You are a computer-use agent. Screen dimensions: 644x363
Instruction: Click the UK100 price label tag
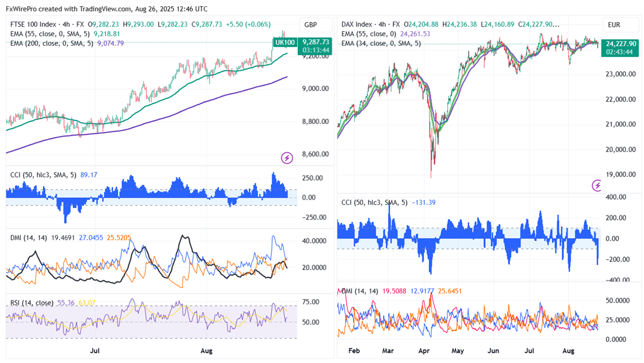click(x=284, y=42)
